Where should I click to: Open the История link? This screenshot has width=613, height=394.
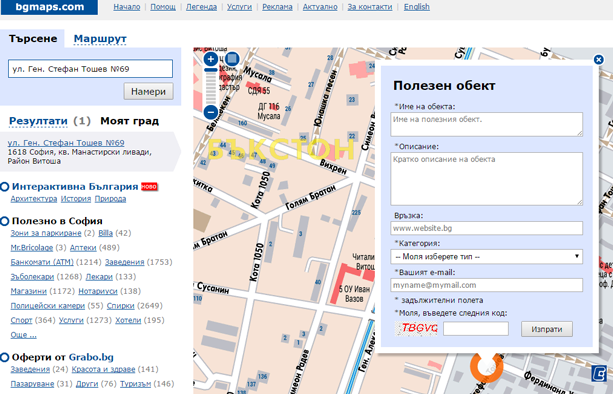point(76,199)
